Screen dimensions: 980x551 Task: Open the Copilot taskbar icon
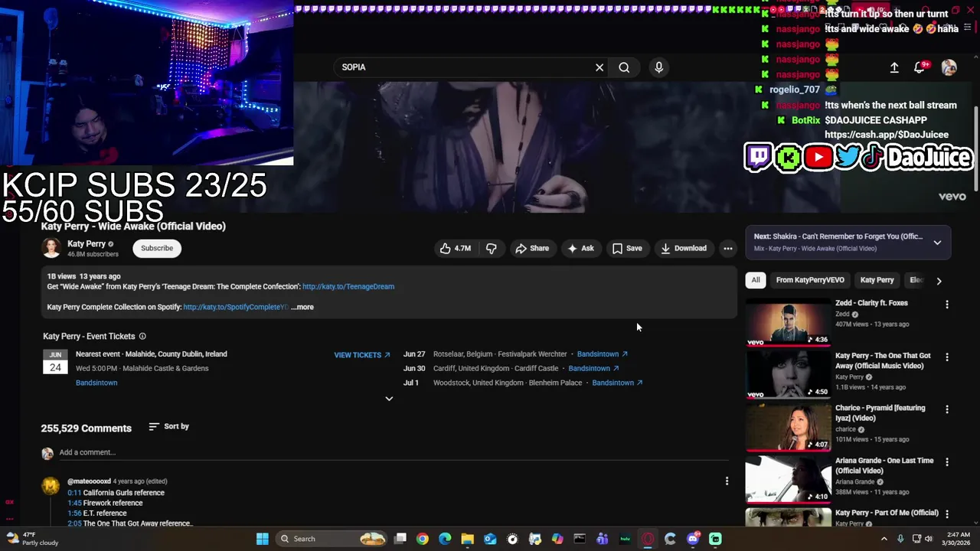pyautogui.click(x=557, y=539)
